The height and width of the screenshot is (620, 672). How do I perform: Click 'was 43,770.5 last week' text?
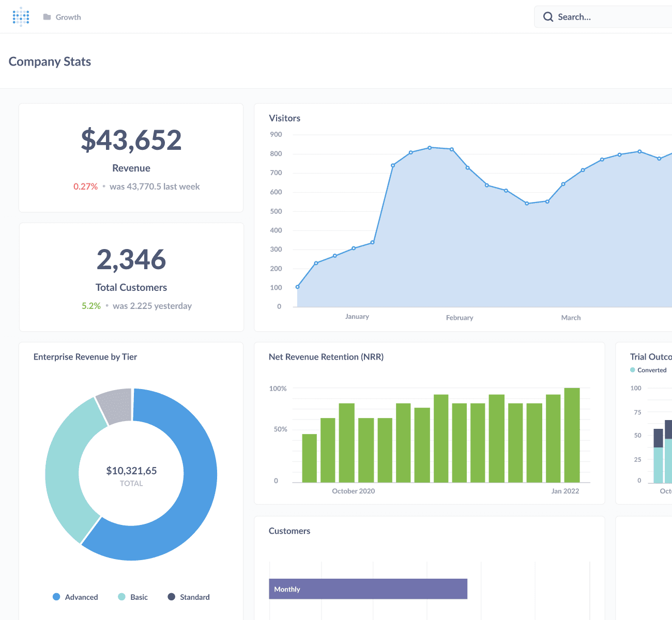tap(155, 187)
